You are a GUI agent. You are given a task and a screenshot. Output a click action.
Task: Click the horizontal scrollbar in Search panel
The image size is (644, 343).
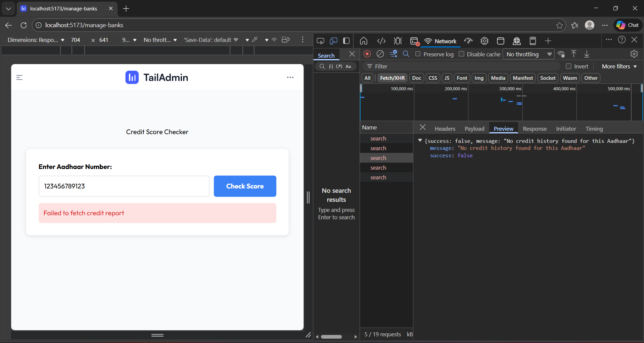pyautogui.click(x=331, y=337)
